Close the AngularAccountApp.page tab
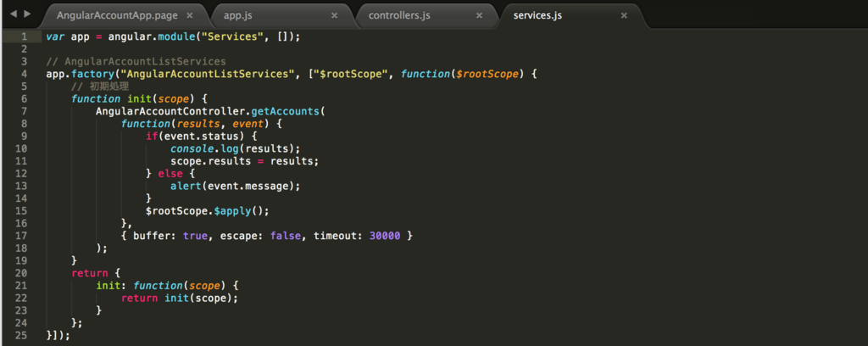Image resolution: width=868 pixels, height=346 pixels. pos(190,15)
